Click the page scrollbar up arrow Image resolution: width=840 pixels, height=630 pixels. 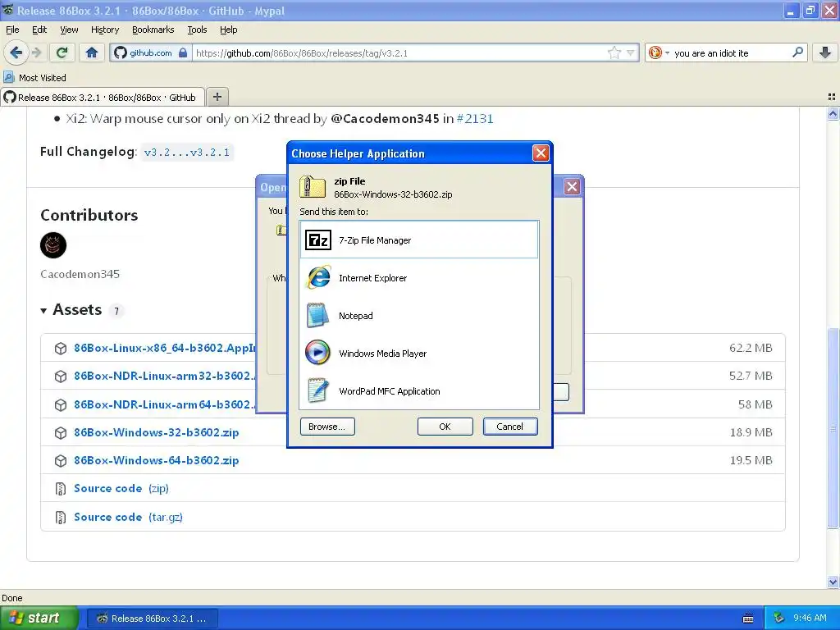pyautogui.click(x=833, y=113)
